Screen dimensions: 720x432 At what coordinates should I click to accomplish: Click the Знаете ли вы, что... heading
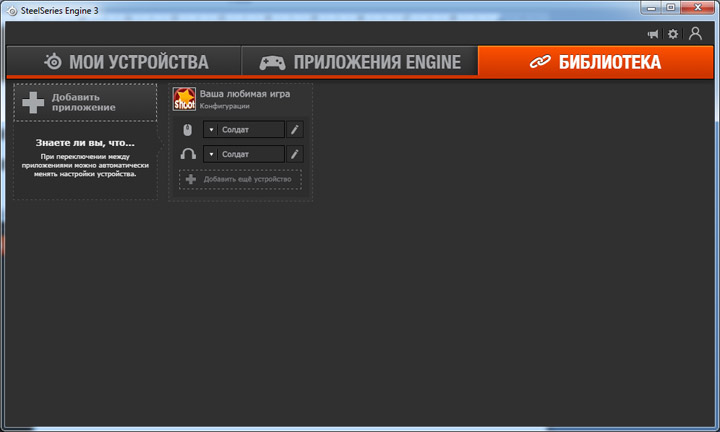(85, 143)
